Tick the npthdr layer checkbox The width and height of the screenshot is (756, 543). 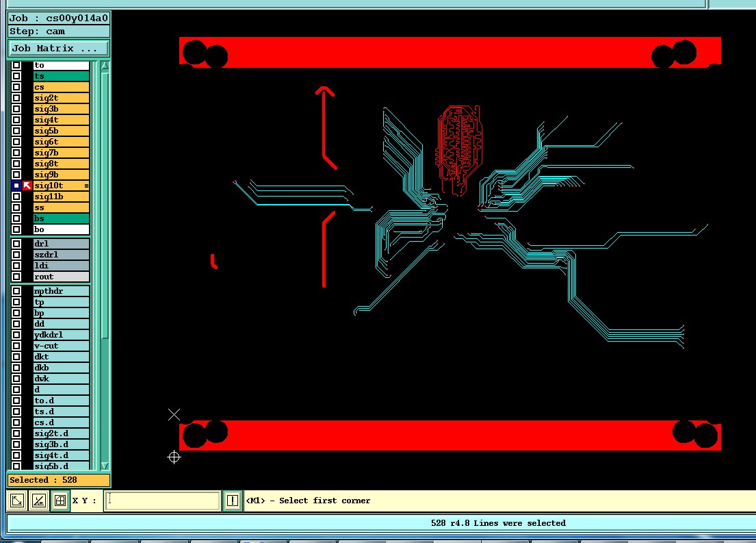[x=16, y=291]
